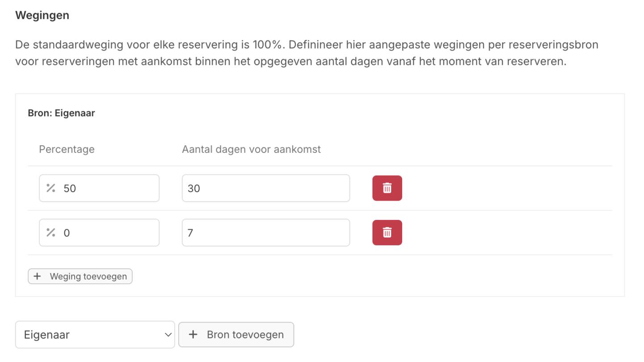
Task: Click the Percentage column header
Action: point(67,149)
